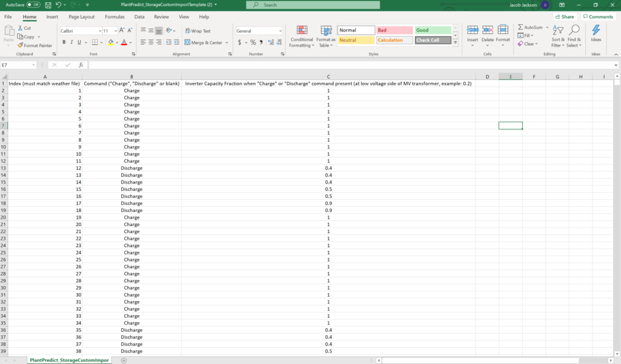Image resolution: width=621 pixels, height=364 pixels.
Task: Click the Increase Decimal icon
Action: (x=271, y=42)
